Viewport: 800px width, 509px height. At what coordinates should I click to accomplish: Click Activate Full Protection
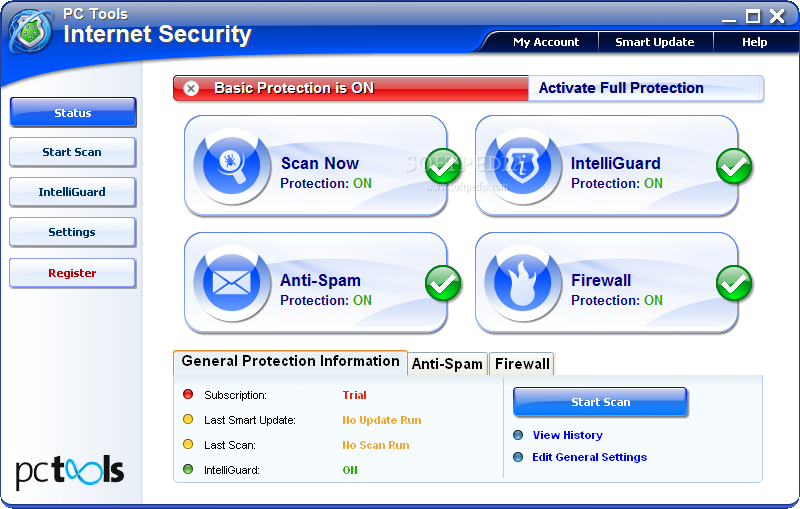click(x=621, y=88)
